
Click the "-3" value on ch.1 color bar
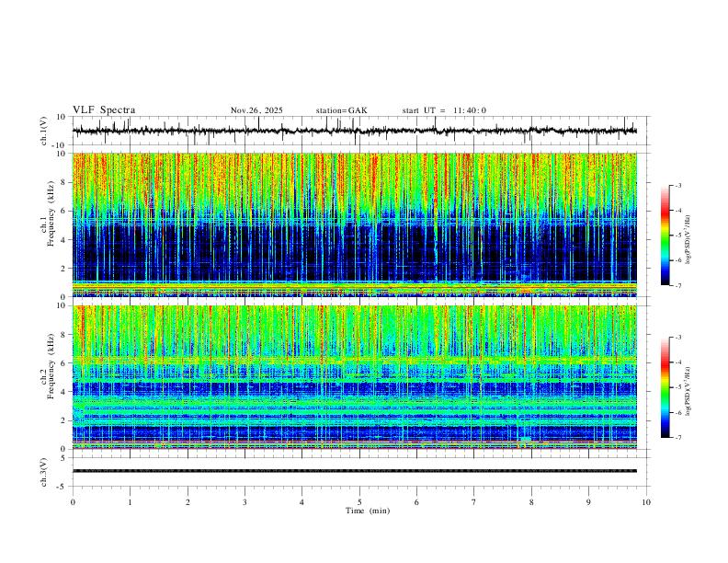coord(677,185)
